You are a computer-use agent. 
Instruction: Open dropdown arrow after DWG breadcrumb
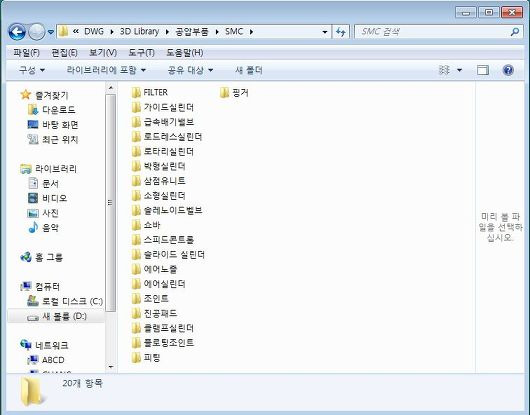tap(112, 32)
